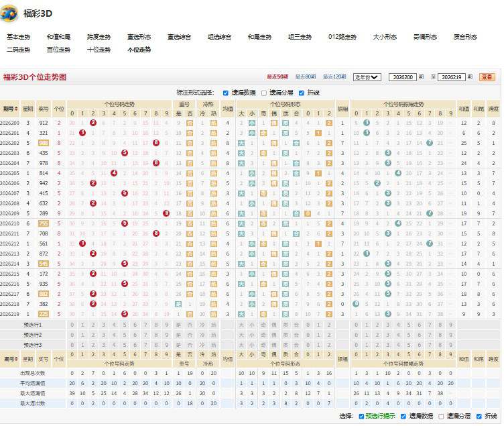Toggle top 折线 checkbox

coord(302,93)
